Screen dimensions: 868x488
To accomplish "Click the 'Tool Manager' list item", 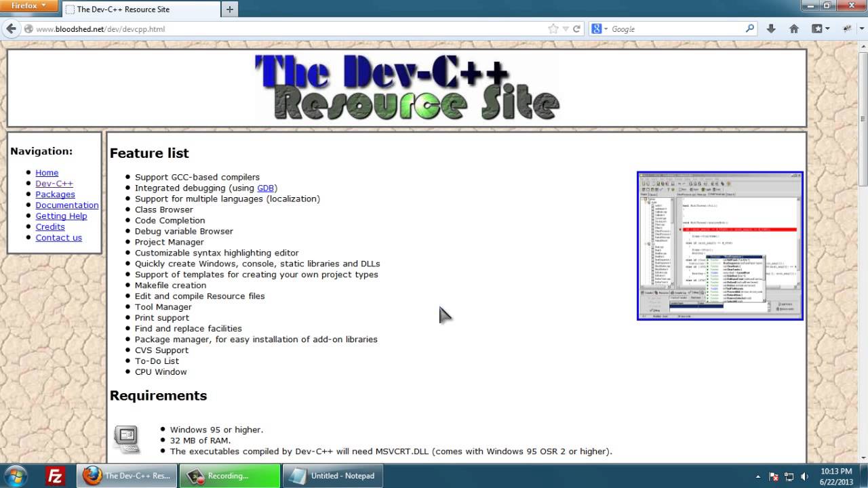I will point(163,307).
